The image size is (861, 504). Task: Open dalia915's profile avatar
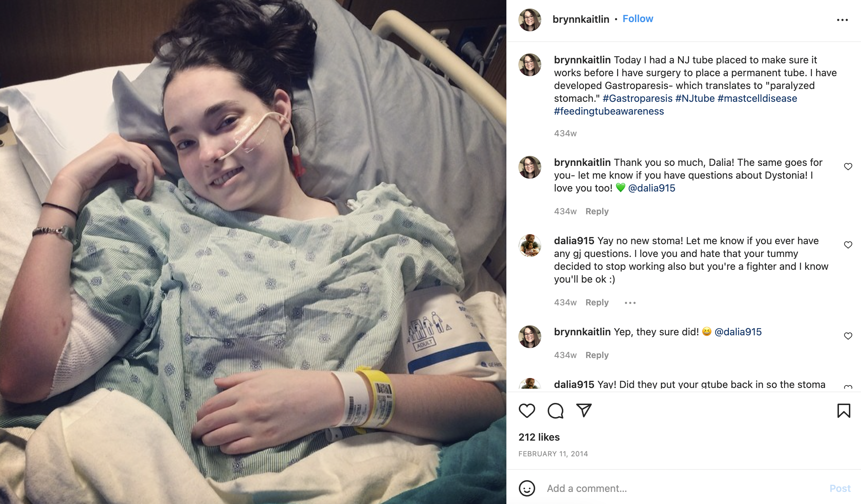[530, 246]
